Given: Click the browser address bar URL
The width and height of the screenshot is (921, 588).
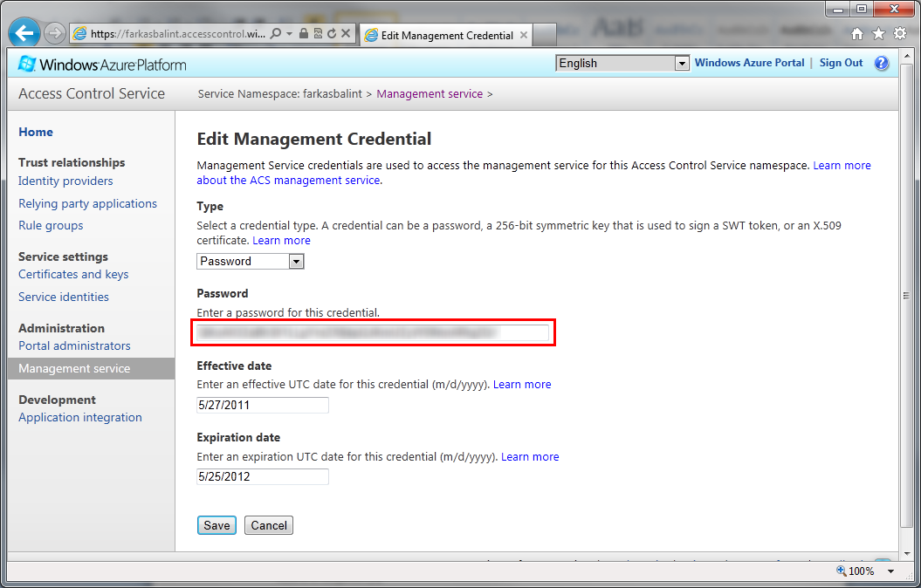Looking at the screenshot, I should tap(177, 33).
